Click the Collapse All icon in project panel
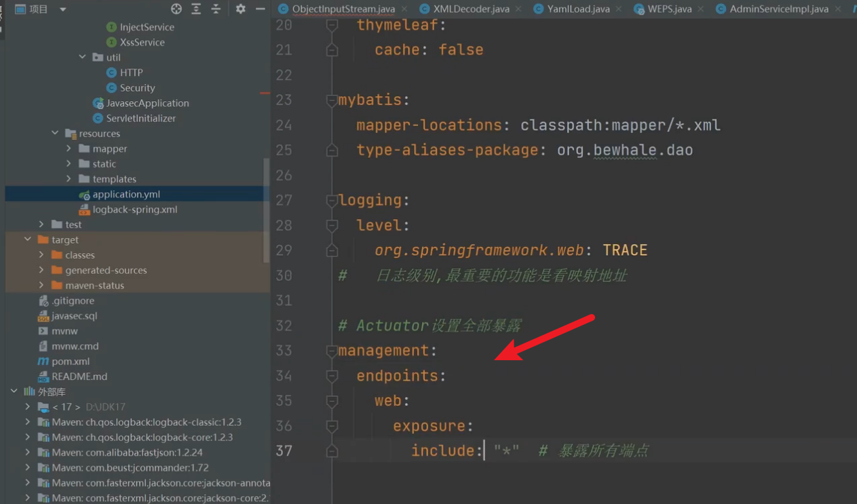Screen dimensions: 857x504 click(216, 9)
